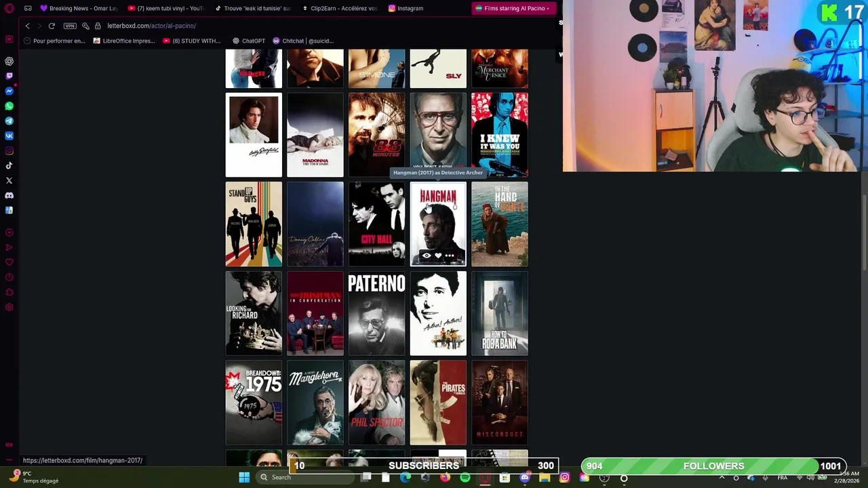Open Microsoft Edge from the taskbar
The width and height of the screenshot is (868, 488).
tap(406, 478)
